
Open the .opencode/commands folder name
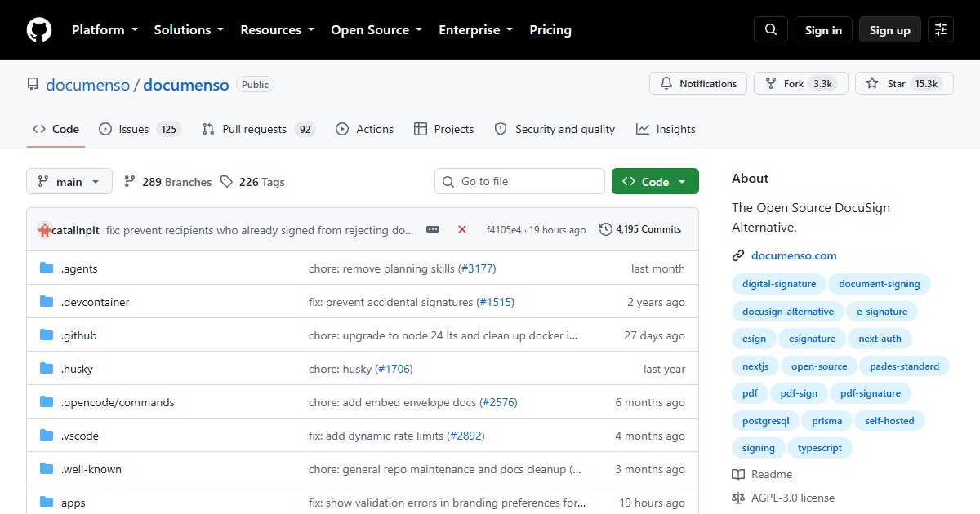click(118, 402)
